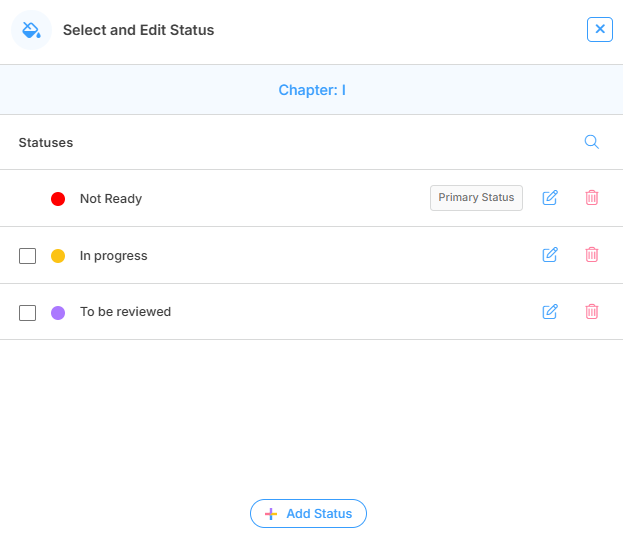This screenshot has height=546, width=623.
Task: Click the Primary Status badge
Action: point(476,198)
